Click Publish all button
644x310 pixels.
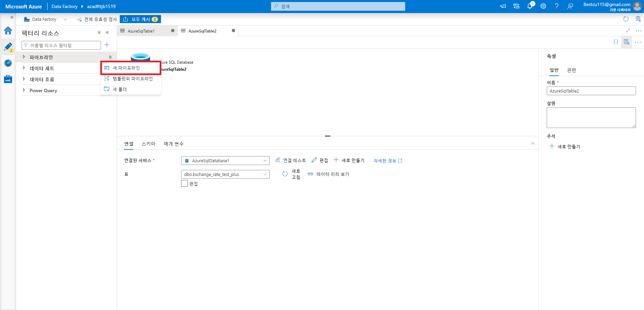[x=140, y=19]
